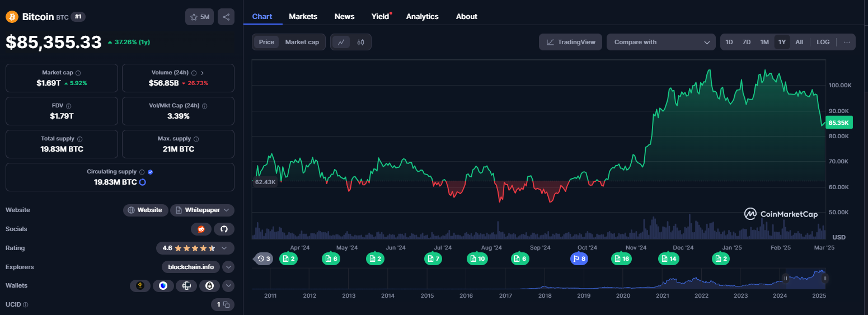Viewport: 868px width, 315px height.
Task: Switch to the News tab
Action: tap(345, 16)
